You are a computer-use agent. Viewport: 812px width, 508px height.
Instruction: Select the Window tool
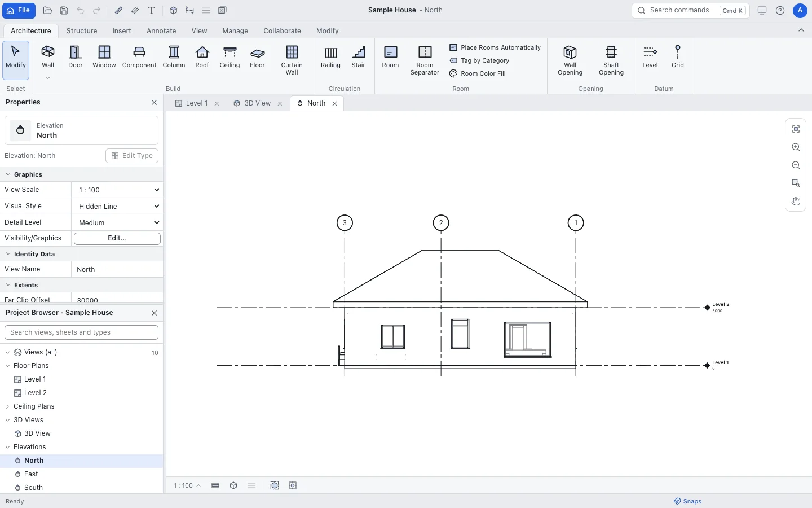point(104,56)
